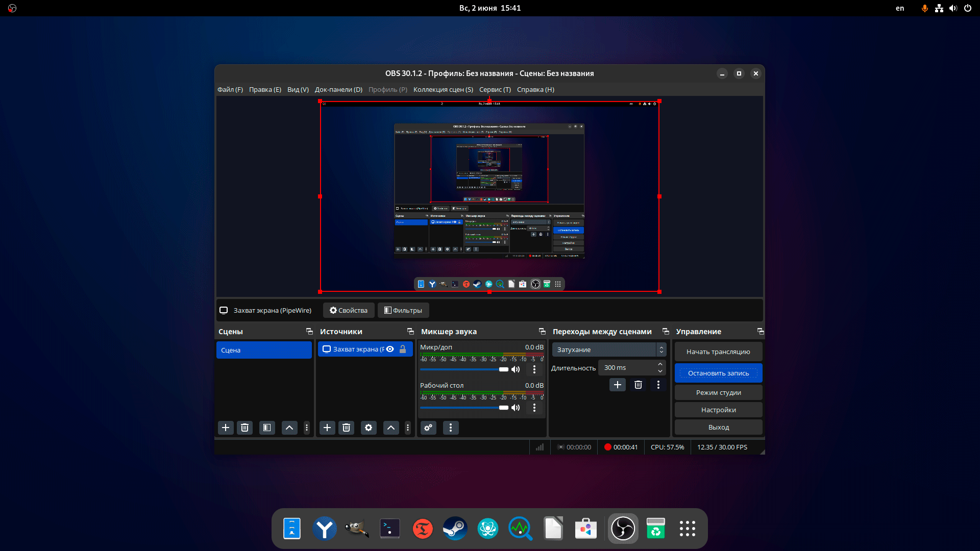Open source properties gear in Sources panel

(369, 428)
